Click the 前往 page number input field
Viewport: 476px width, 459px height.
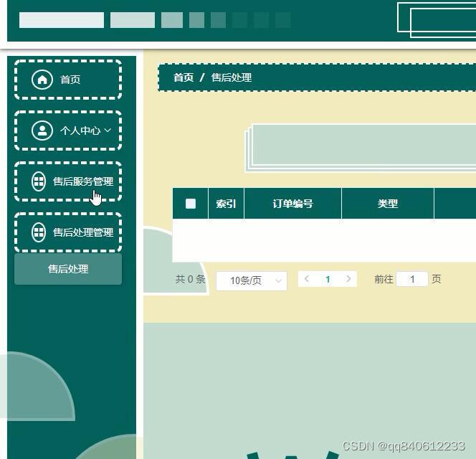[412, 279]
